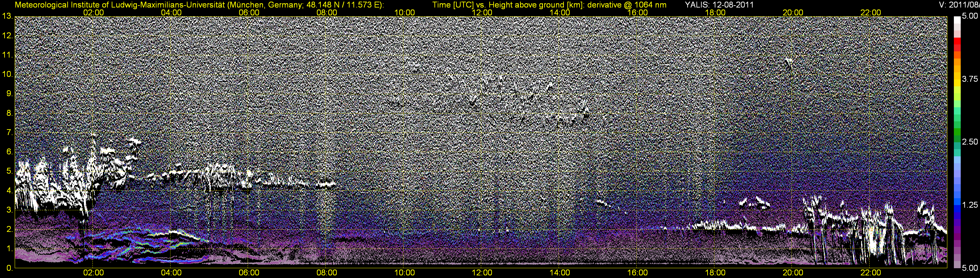Select the 16:00 label on the bottom time axis
Screen dimensions: 980x278
(x=638, y=273)
